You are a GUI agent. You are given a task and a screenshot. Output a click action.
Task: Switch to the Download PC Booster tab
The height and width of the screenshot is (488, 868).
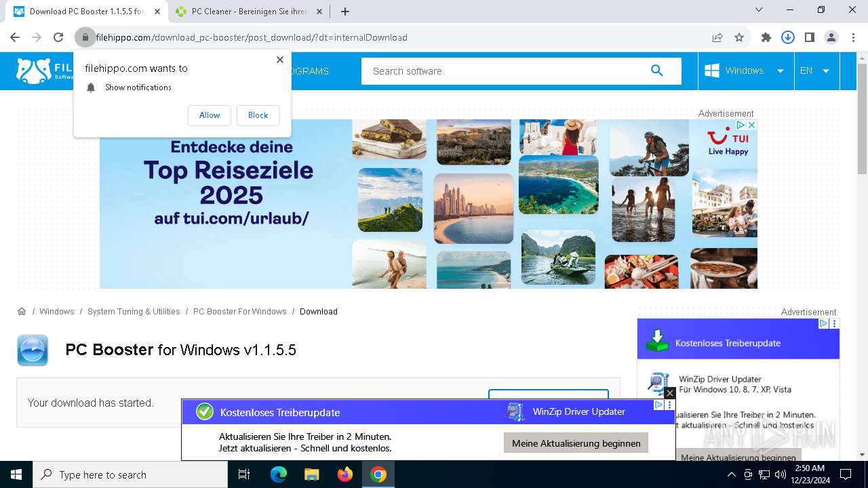(87, 12)
